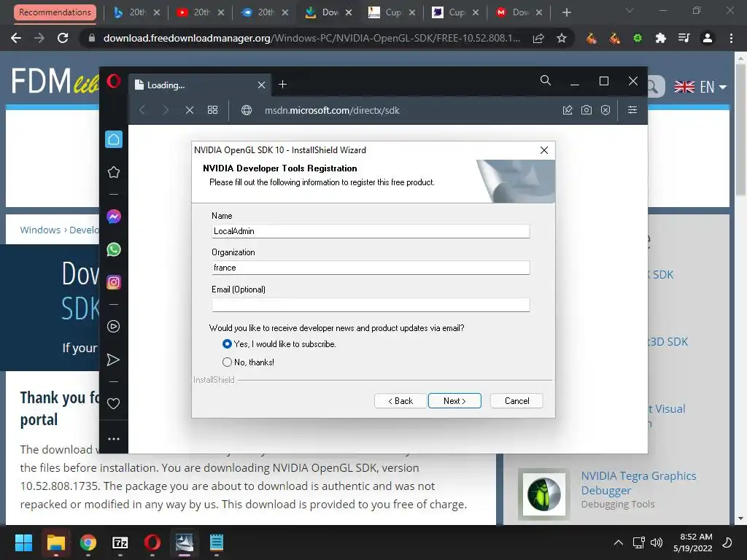Open the three-dots sidebar setup in Opera
The width and height of the screenshot is (747, 560).
click(114, 439)
